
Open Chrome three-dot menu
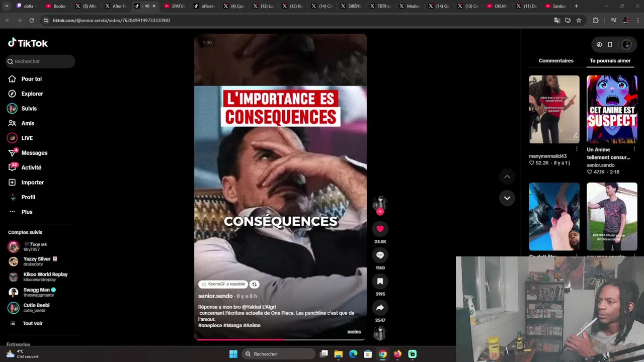(x=638, y=21)
